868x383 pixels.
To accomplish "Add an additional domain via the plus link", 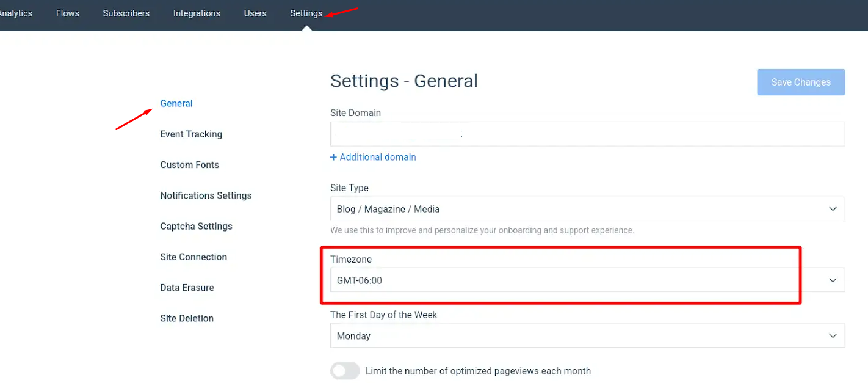I will (373, 157).
